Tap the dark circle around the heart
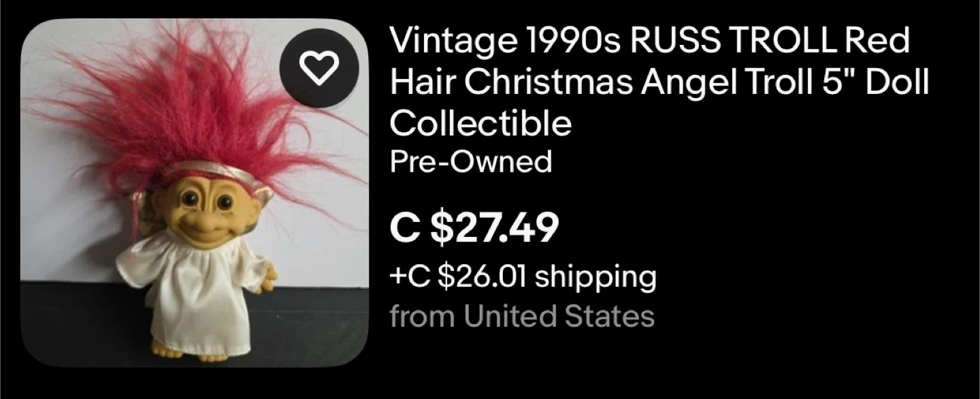Screen dimensions: 980x399 (319, 68)
